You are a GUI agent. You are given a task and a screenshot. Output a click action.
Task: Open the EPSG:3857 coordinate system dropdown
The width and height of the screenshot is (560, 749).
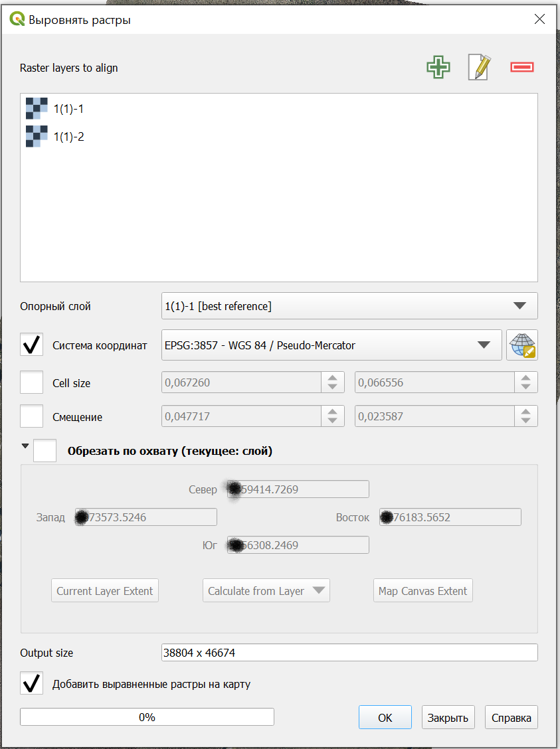coord(331,345)
